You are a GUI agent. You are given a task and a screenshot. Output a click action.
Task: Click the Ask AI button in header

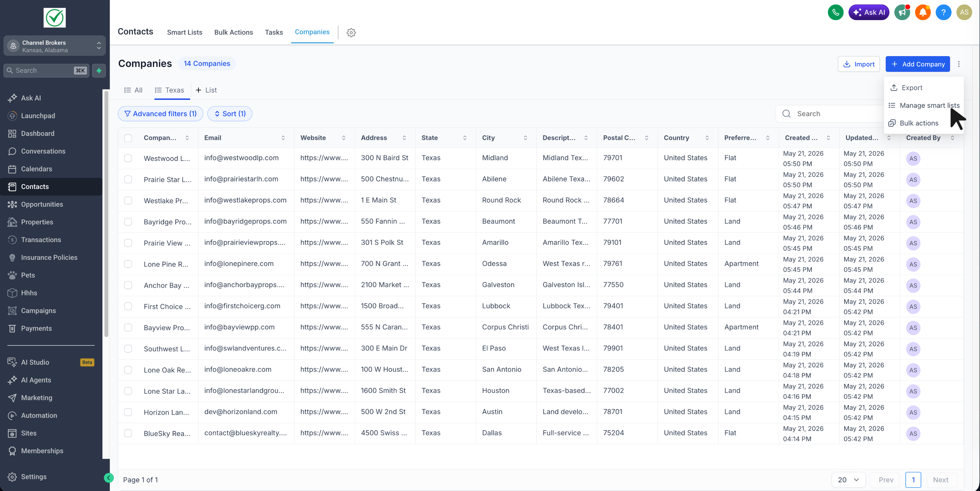(869, 12)
